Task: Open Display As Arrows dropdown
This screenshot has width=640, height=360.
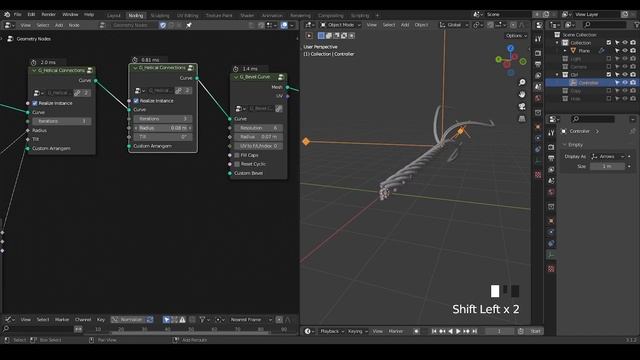Action: (607, 157)
